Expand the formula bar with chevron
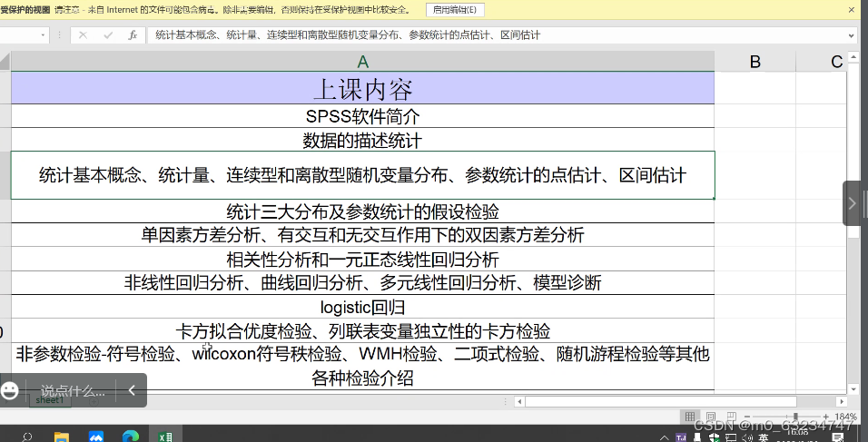 tap(852, 35)
